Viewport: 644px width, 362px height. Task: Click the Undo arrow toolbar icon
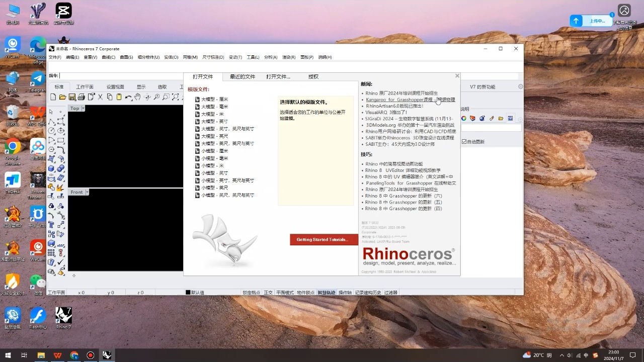pyautogui.click(x=128, y=97)
